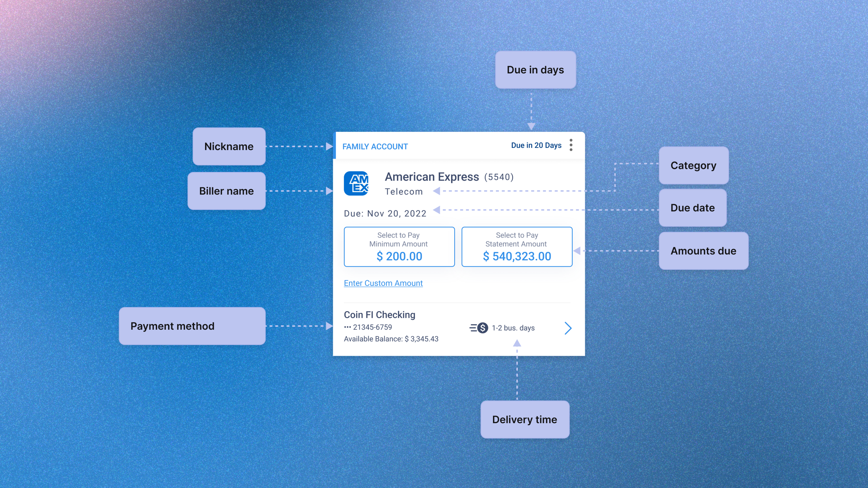Click the fast-delivery dollar icon
Screen dimensions: 868x488
click(479, 328)
